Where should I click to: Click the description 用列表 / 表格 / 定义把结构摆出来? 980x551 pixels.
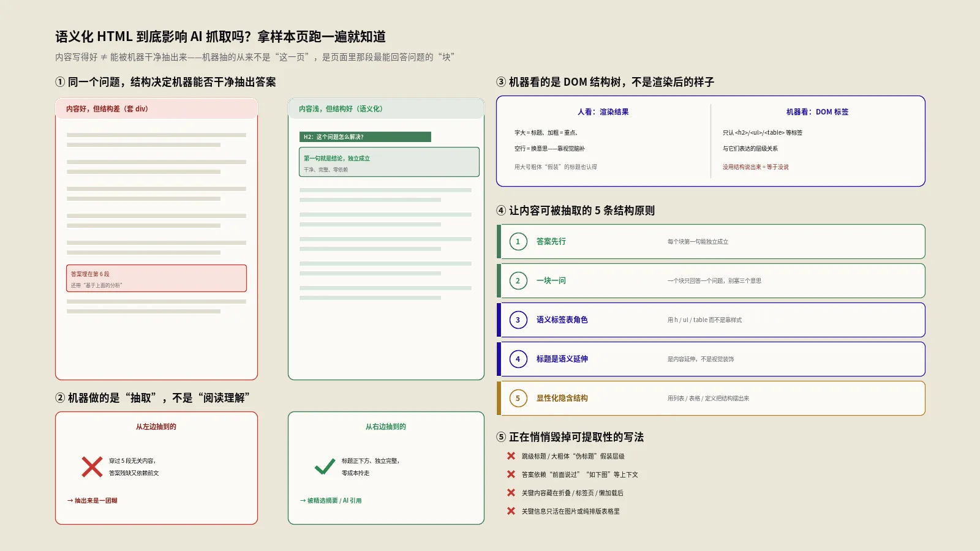708,399
